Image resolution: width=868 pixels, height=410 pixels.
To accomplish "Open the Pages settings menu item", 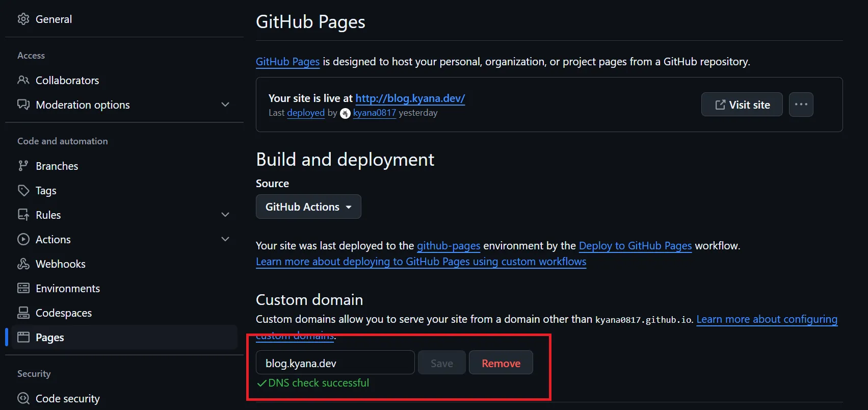I will tap(50, 337).
